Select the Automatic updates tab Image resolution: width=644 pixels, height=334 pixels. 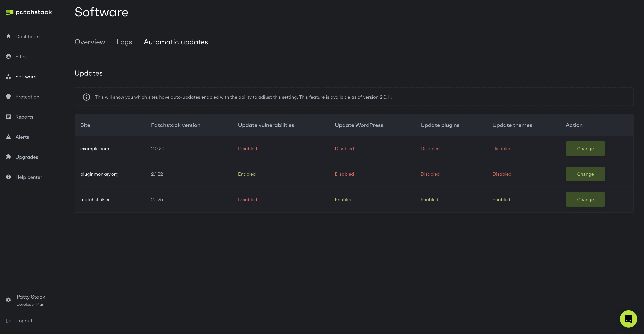tap(176, 42)
